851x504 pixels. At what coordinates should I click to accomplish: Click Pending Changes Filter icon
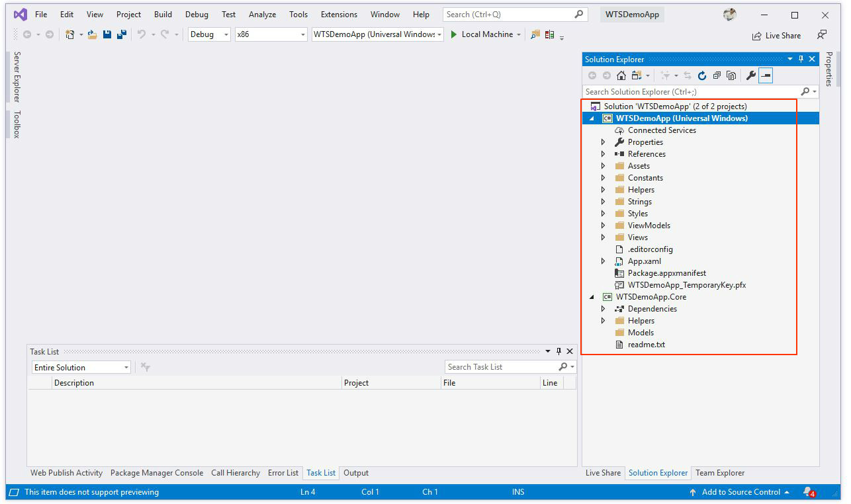coord(665,75)
